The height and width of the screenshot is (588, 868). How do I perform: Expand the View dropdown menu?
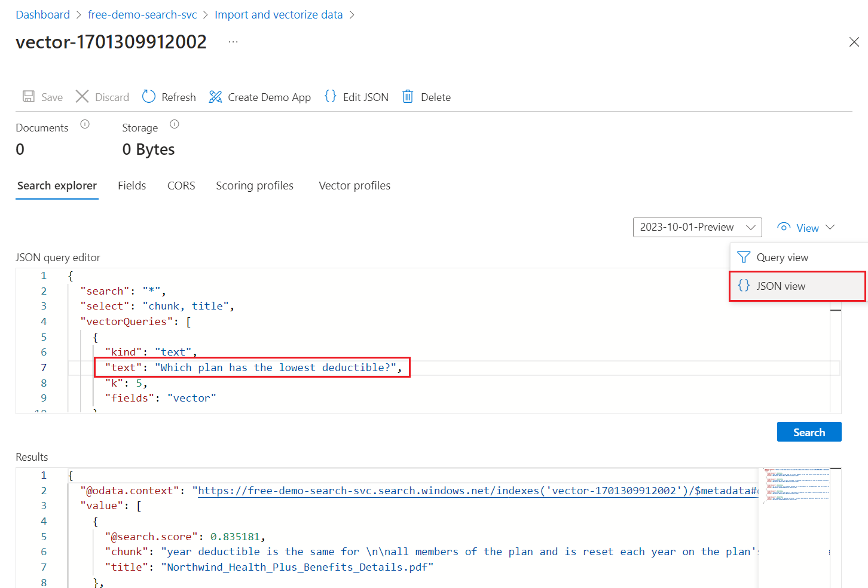[x=806, y=228]
